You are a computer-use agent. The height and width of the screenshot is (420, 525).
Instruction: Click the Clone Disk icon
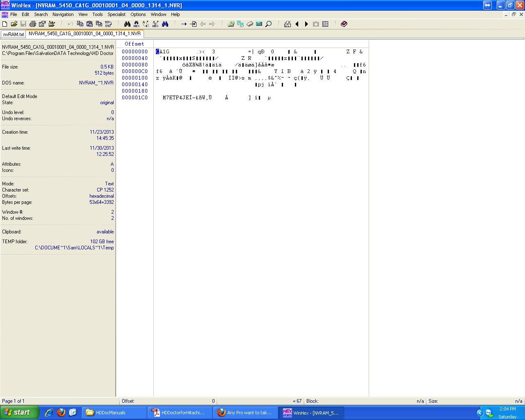[240, 24]
